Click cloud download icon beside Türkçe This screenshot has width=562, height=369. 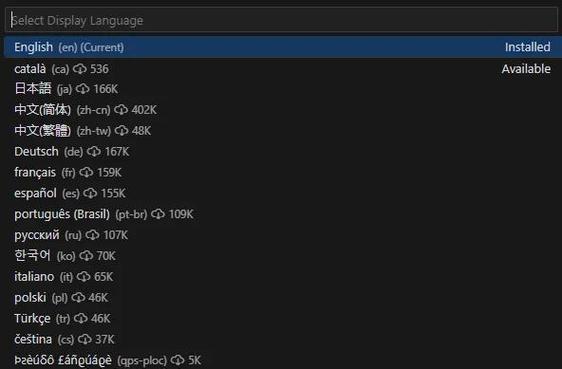click(x=81, y=318)
